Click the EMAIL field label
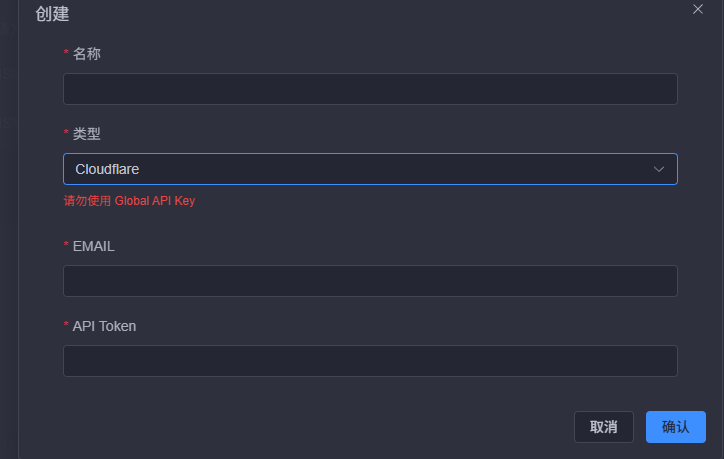This screenshot has width=724, height=459. tap(94, 246)
